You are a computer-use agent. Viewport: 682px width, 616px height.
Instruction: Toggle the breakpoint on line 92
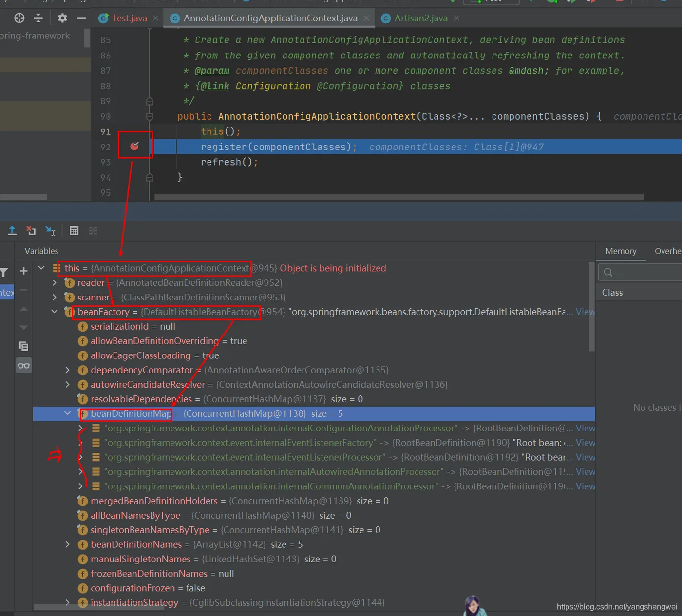tap(134, 146)
